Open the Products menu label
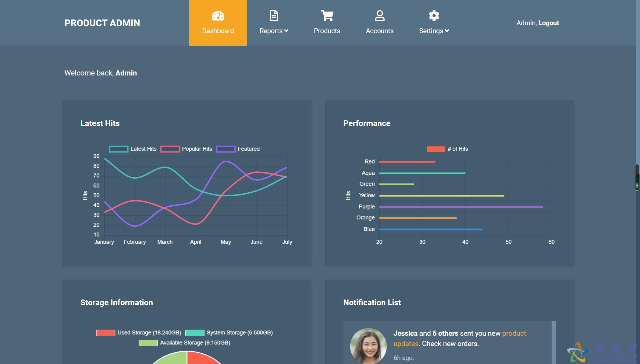This screenshot has height=364, width=640. point(327,31)
